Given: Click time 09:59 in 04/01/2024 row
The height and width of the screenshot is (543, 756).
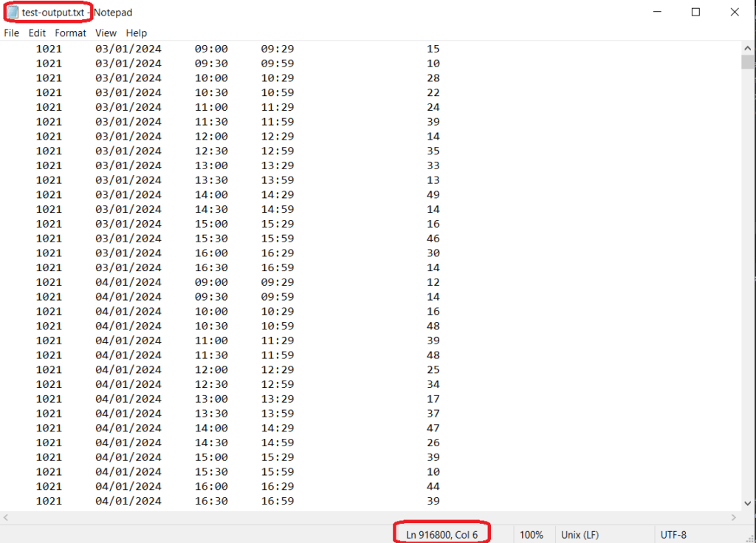Looking at the screenshot, I should [x=278, y=296].
